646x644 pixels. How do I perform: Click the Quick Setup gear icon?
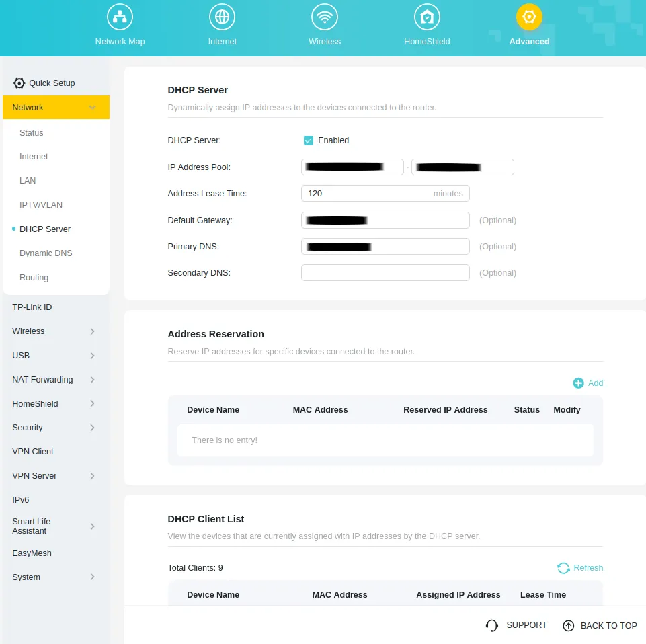tap(19, 83)
